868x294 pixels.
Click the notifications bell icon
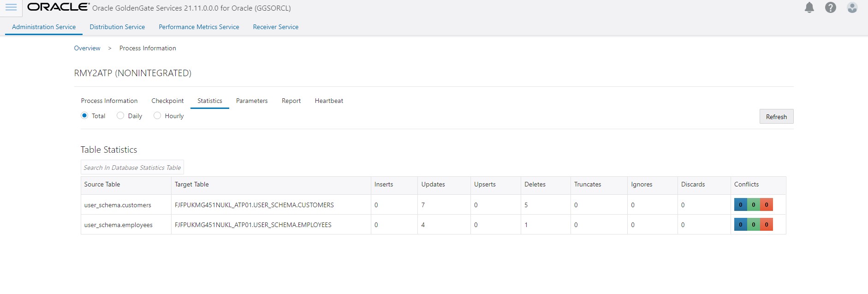click(x=809, y=7)
